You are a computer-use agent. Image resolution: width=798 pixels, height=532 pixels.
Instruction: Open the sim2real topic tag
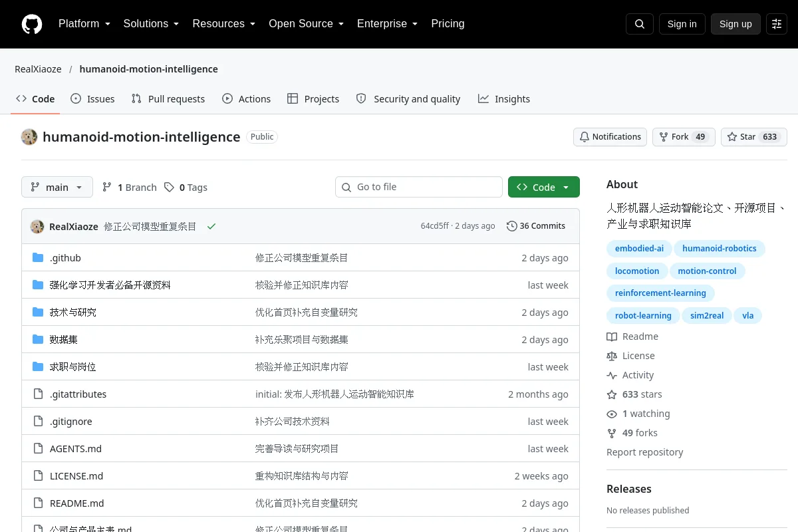coord(707,316)
